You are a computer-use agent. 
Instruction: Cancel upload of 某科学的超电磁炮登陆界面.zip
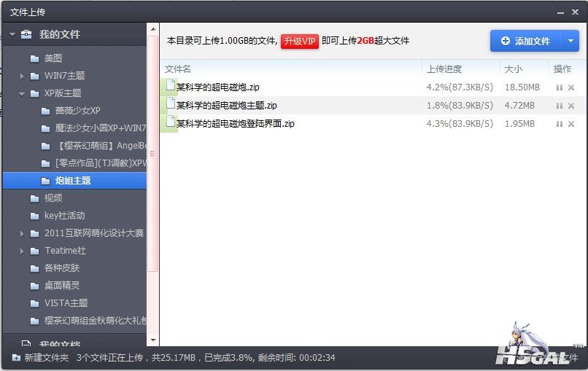571,124
